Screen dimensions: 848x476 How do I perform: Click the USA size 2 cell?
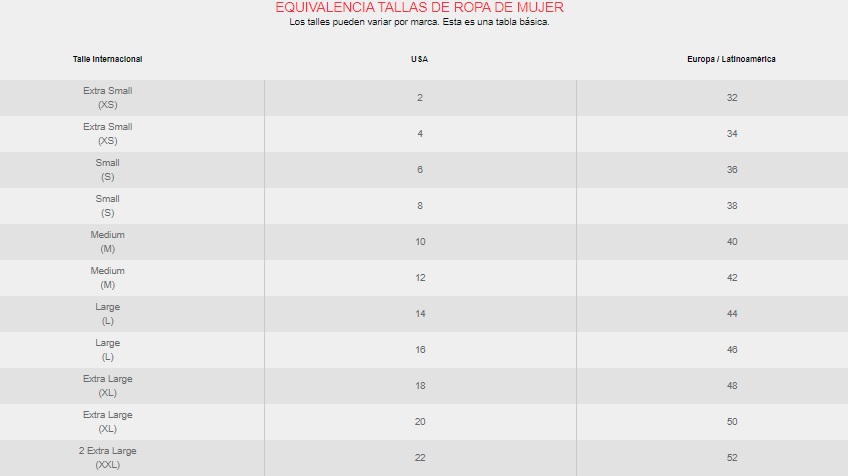420,98
